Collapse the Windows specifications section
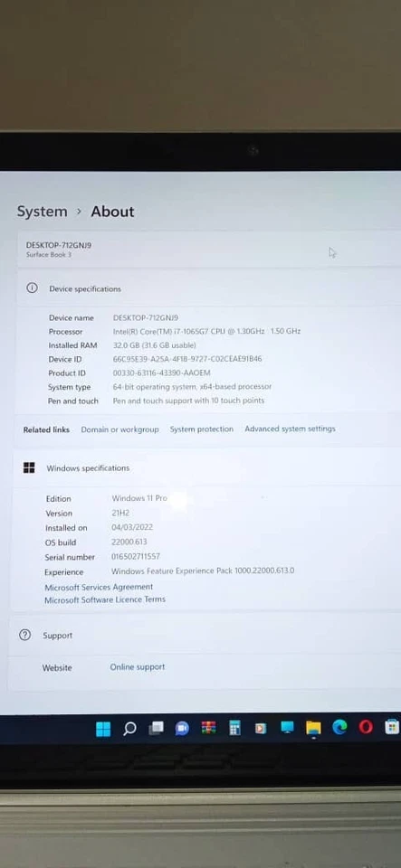This screenshot has height=868, width=401. coord(206,467)
